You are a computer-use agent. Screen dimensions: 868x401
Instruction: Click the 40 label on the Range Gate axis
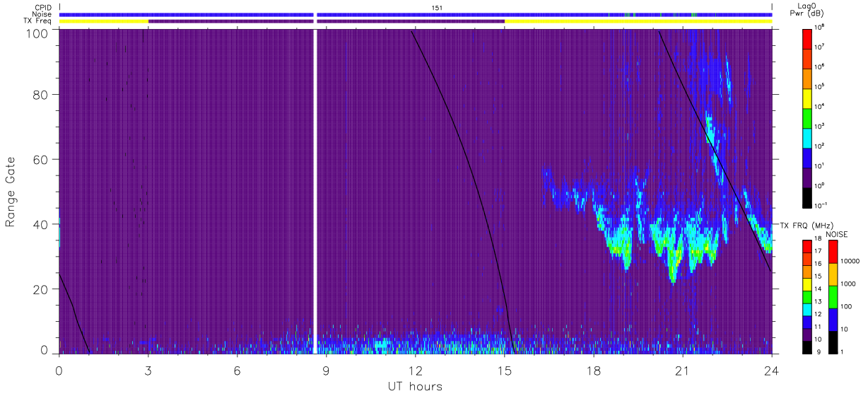[x=41, y=224]
